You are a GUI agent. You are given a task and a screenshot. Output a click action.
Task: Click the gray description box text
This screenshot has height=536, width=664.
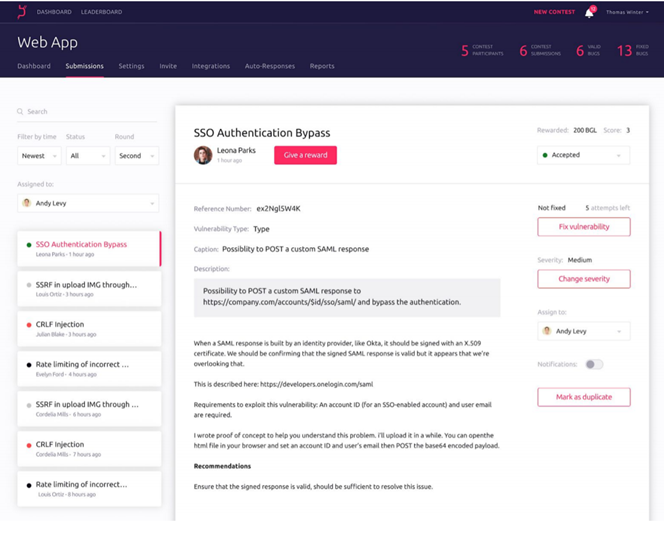coord(332,296)
